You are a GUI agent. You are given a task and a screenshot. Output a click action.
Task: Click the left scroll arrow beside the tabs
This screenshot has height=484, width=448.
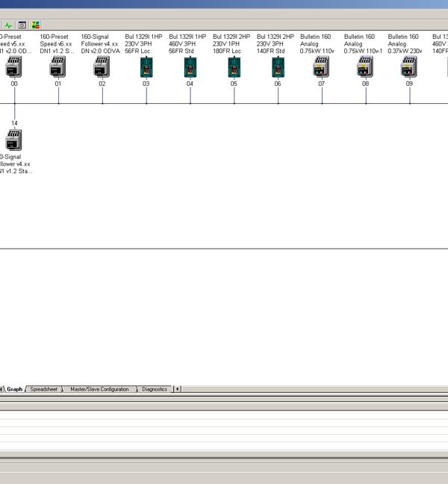[x=178, y=389]
